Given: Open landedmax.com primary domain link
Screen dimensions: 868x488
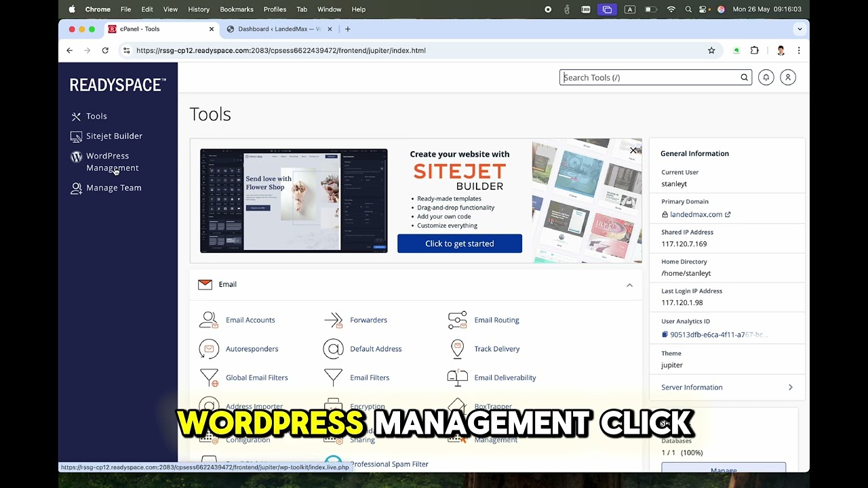Looking at the screenshot, I should (x=700, y=214).
